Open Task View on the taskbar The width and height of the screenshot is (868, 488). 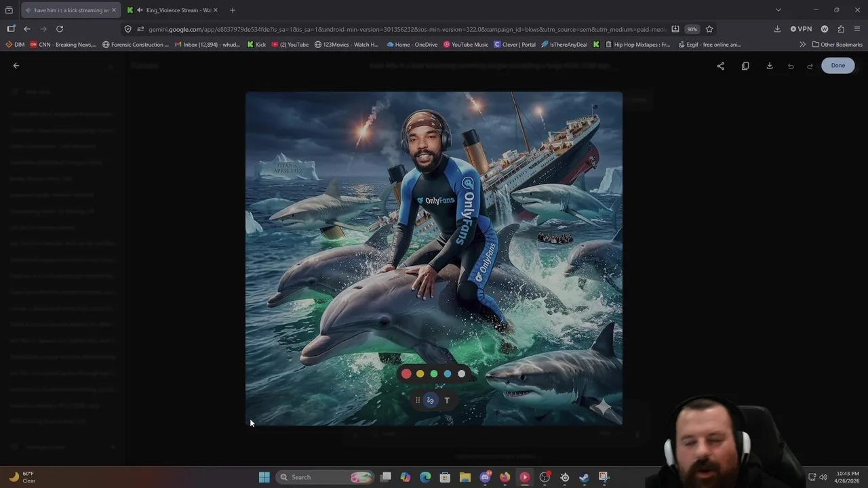386,477
